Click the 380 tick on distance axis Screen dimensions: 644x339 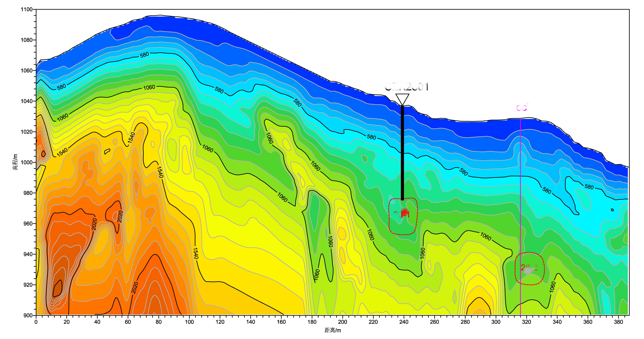(x=619, y=322)
